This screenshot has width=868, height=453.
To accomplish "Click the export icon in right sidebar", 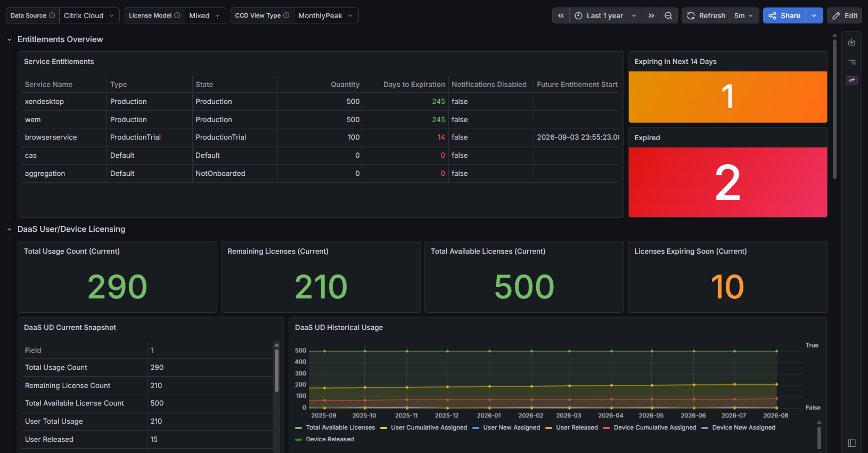I will [x=851, y=42].
